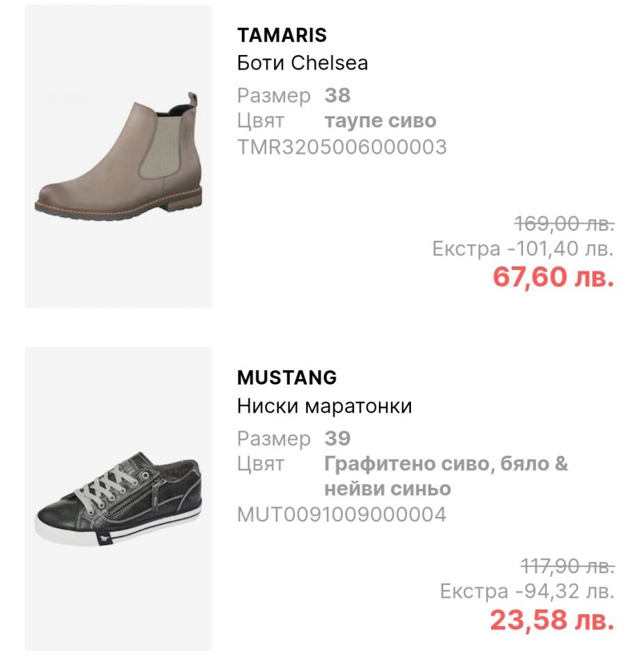Image resolution: width=637 pixels, height=672 pixels.
Task: Click the crossed-out price 169,00 лв.
Action: (x=564, y=224)
